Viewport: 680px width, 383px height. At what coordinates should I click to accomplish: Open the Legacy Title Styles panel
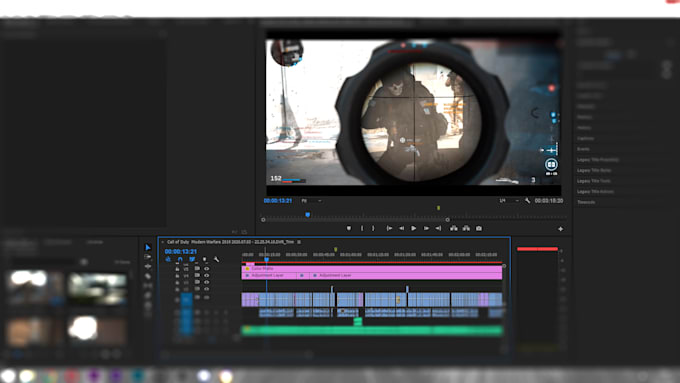[594, 170]
